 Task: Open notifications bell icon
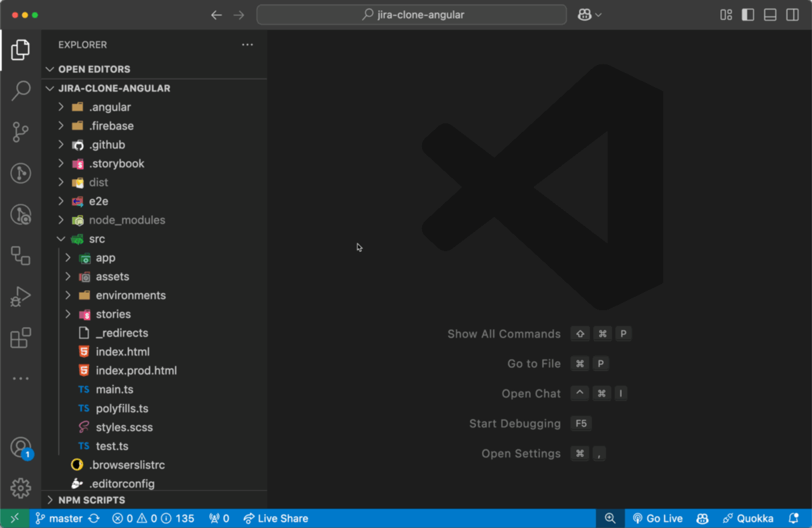pos(794,519)
